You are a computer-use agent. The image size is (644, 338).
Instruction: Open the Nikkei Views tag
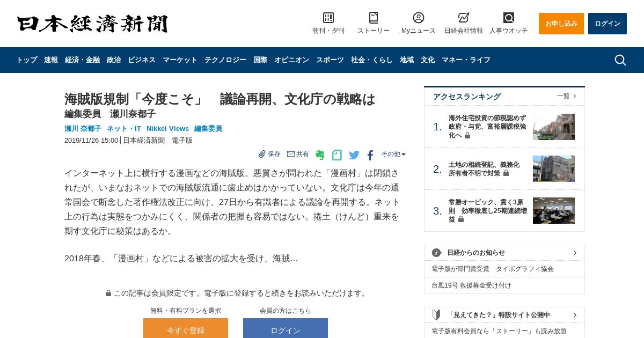(x=168, y=129)
